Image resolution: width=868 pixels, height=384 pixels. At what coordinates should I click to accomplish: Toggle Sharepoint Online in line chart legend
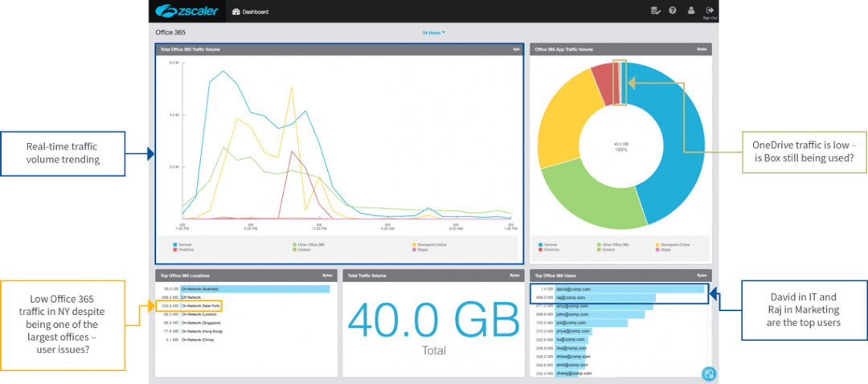431,243
